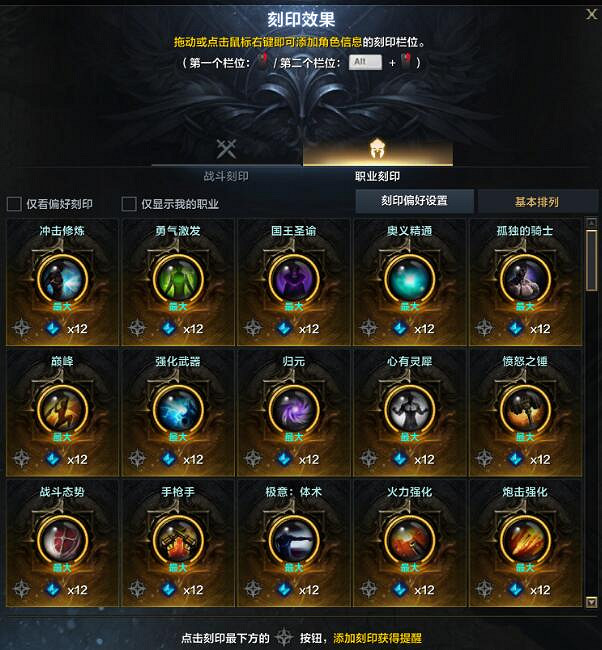The width and height of the screenshot is (602, 650).
Task: Add reminder via 孤独的骑士 compass button
Action: [484, 328]
